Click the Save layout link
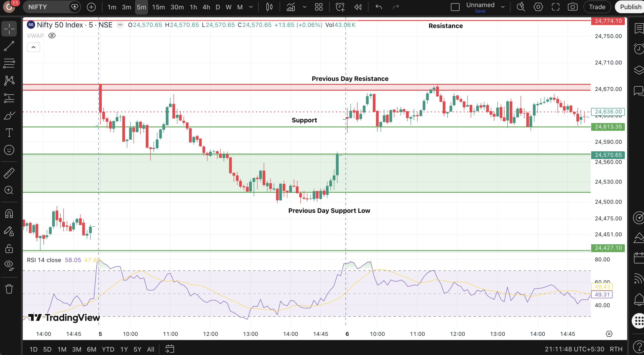 [480, 11]
